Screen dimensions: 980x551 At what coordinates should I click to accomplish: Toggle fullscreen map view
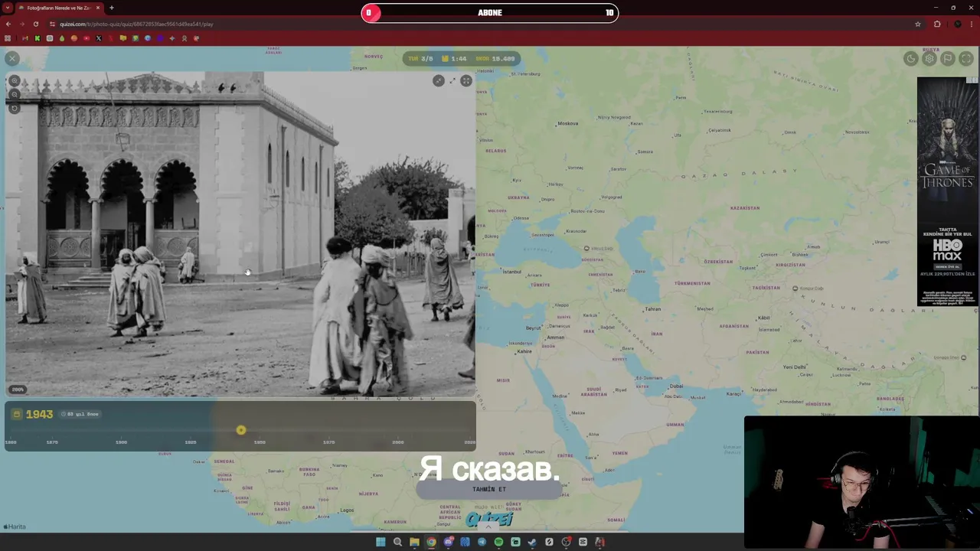[965, 59]
